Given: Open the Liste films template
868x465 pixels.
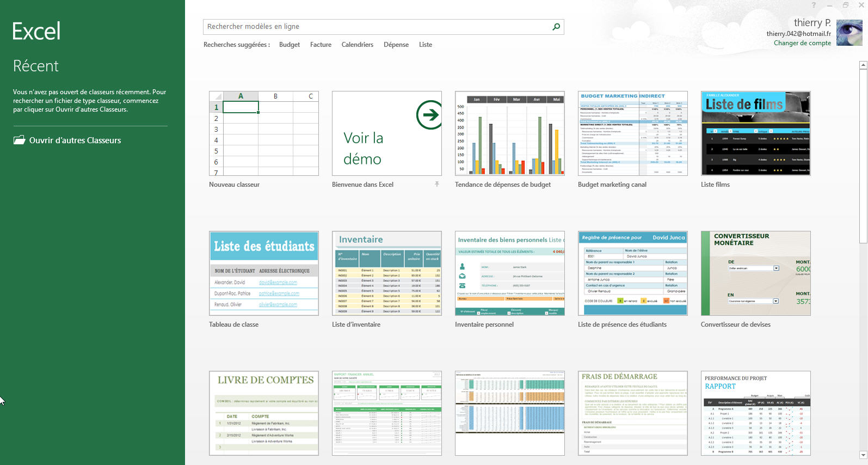Looking at the screenshot, I should [x=756, y=133].
